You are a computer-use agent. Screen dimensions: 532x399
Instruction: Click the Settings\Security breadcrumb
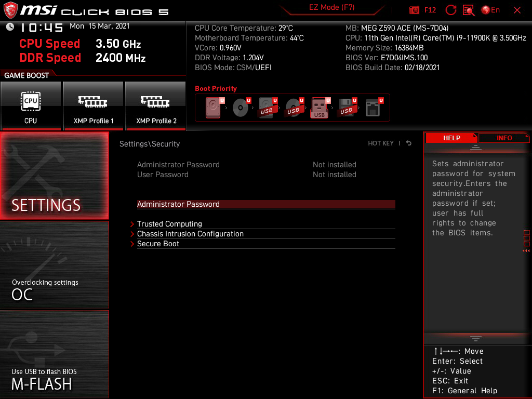pyautogui.click(x=150, y=144)
